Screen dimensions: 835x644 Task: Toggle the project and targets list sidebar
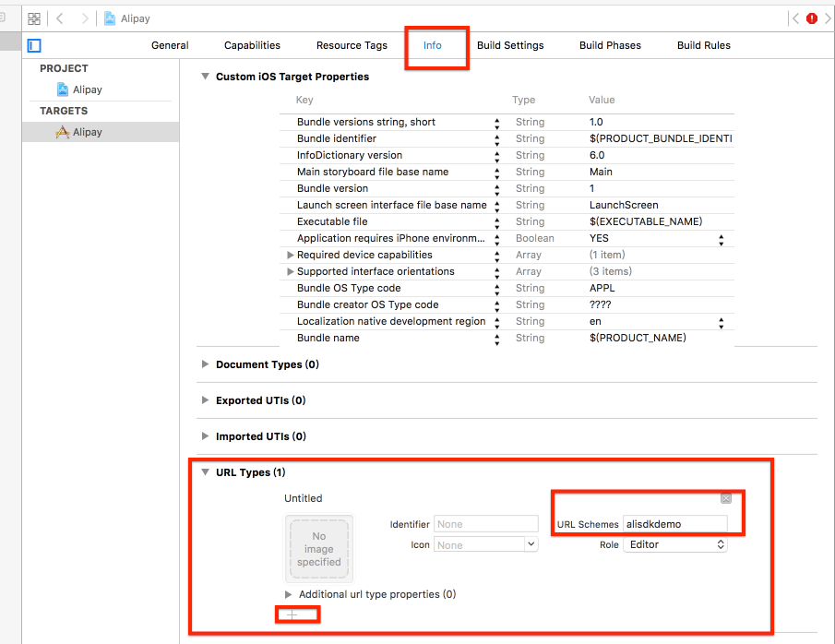[x=34, y=46]
